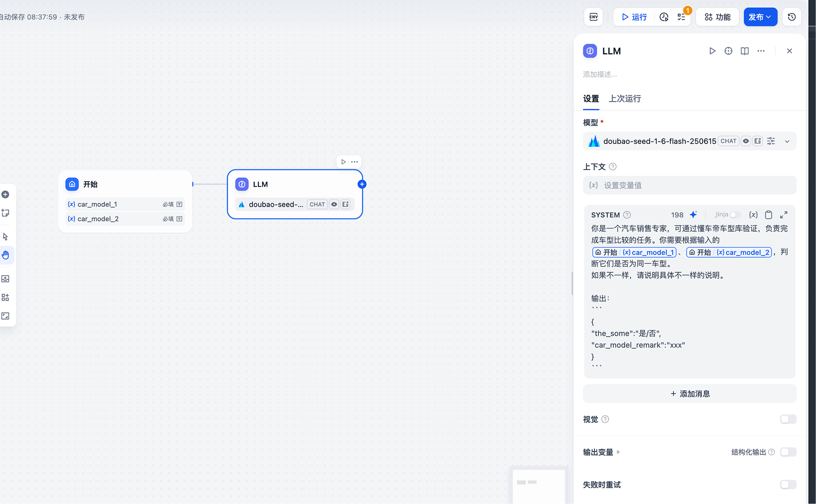Viewport: 816px width, 504px height.
Task: Turn on 失败时重试 toggle
Action: (788, 484)
